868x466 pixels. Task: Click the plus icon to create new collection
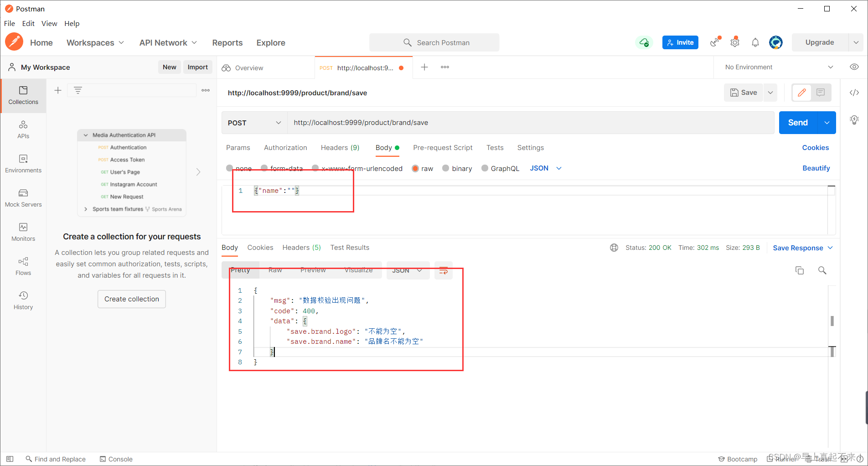coord(58,90)
